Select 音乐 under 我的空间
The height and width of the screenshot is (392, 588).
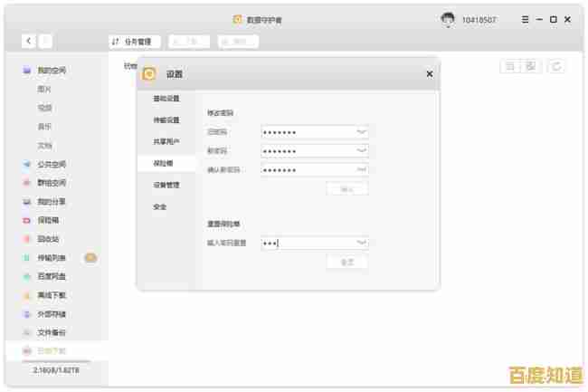click(x=44, y=127)
